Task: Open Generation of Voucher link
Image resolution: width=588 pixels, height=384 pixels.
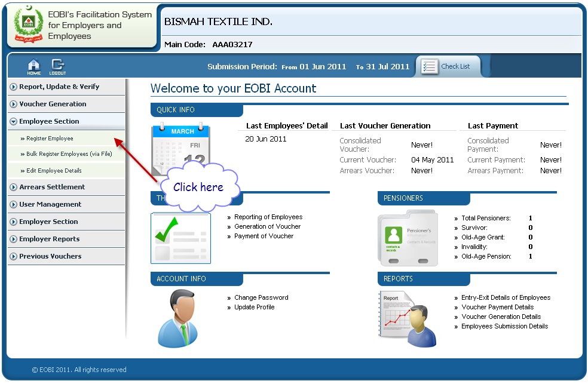Action: pos(267,226)
